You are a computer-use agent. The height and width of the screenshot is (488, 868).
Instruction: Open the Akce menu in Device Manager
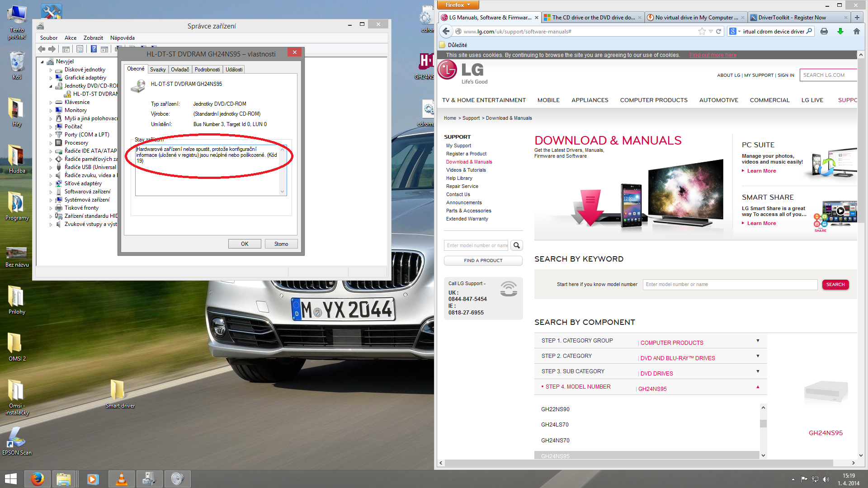[71, 38]
